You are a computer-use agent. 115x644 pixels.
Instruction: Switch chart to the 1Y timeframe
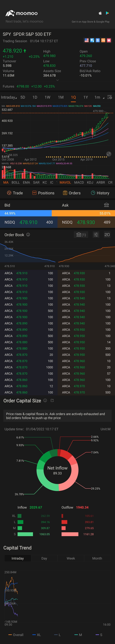pos(86,97)
